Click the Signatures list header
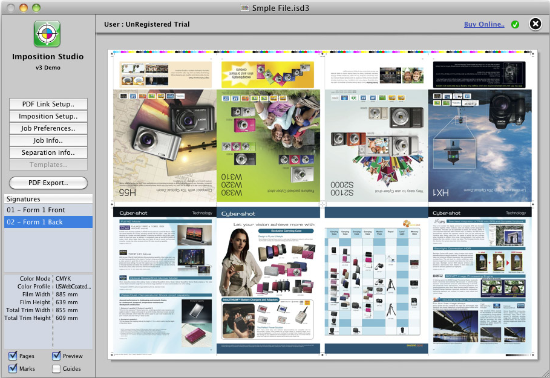Image resolution: width=550 pixels, height=378 pixels. [x=48, y=199]
